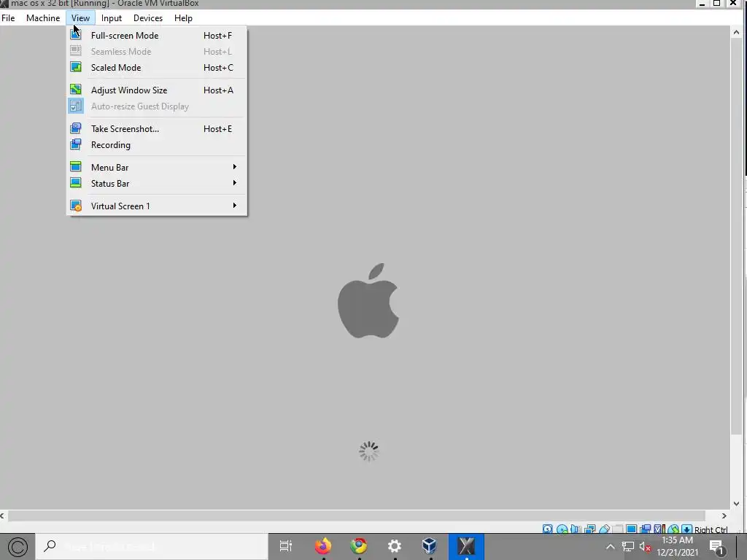Open the shared folders status icon
This screenshot has height=560, width=747.
click(618, 529)
